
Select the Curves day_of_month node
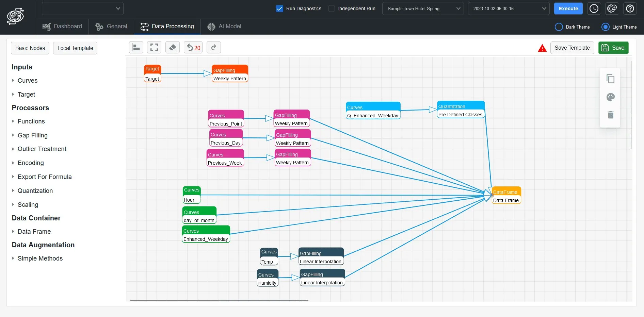(199, 215)
